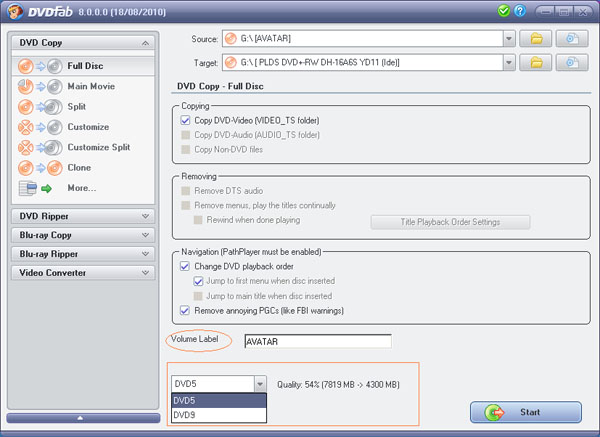Screen dimensions: 600x437
Task: Expand the DVD Ripper section
Action: [x=145, y=216]
